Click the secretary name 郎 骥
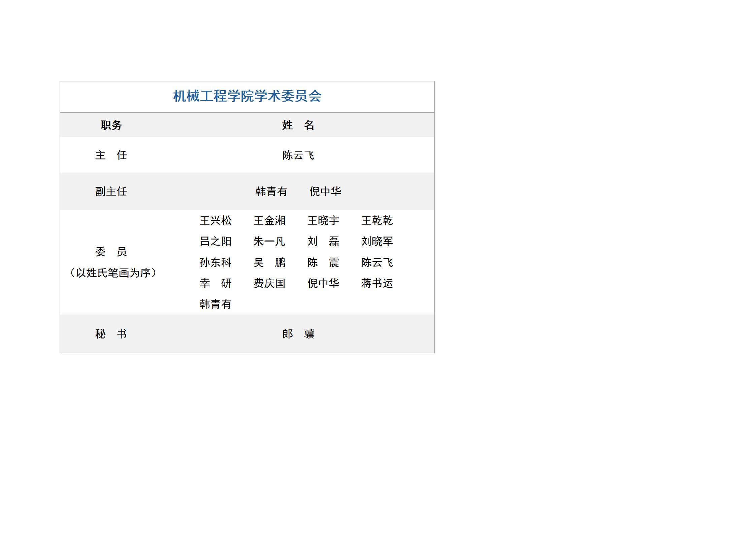This screenshot has width=756, height=534. tap(298, 334)
